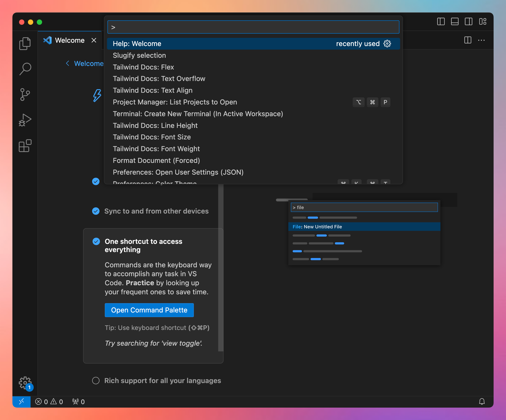Click the remote window status bar icon

(x=21, y=401)
